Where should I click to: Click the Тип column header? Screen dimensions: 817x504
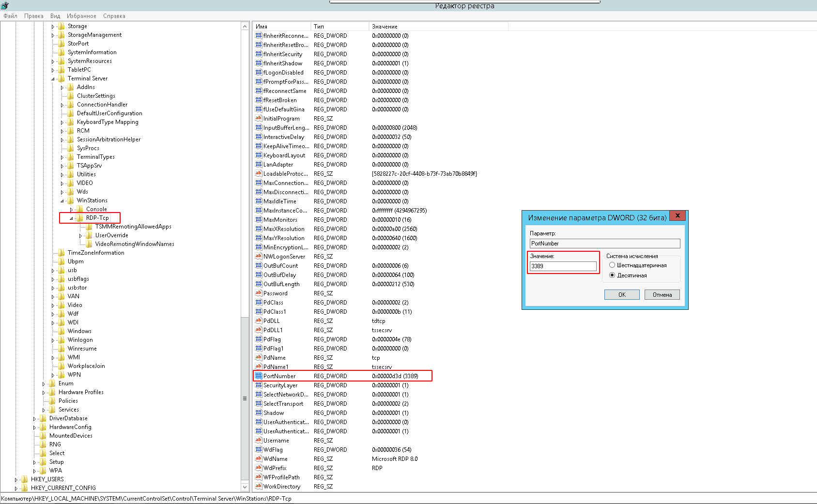[339, 27]
